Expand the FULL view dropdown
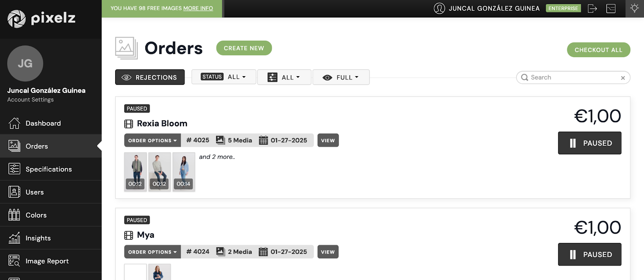This screenshot has width=644, height=280. click(341, 77)
